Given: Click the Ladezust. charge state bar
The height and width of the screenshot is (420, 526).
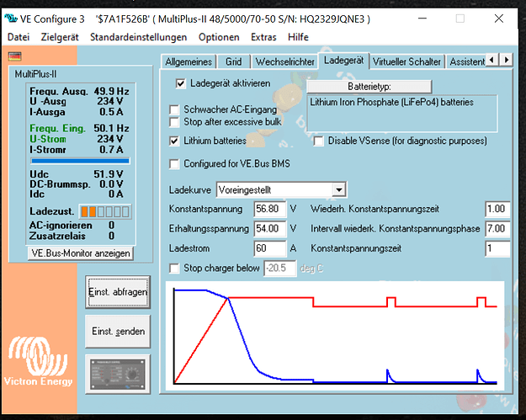Looking at the screenshot, I should pos(105,211).
